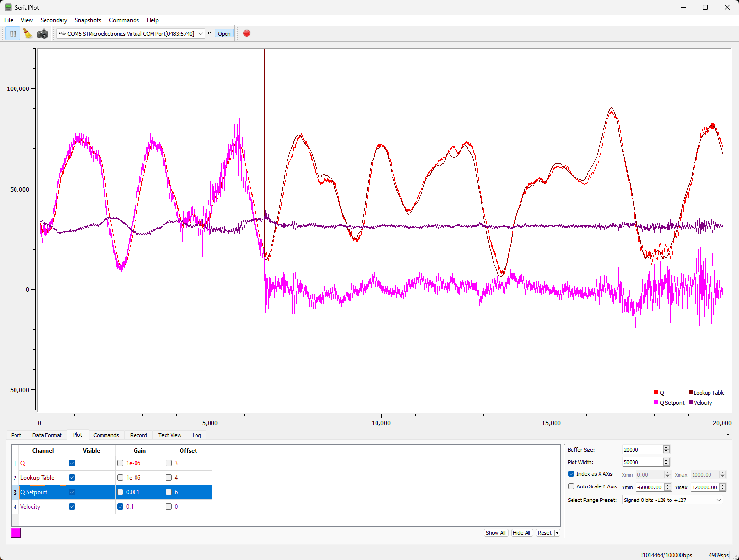Select the Velocity channel row name
739x560 pixels.
coord(30,506)
